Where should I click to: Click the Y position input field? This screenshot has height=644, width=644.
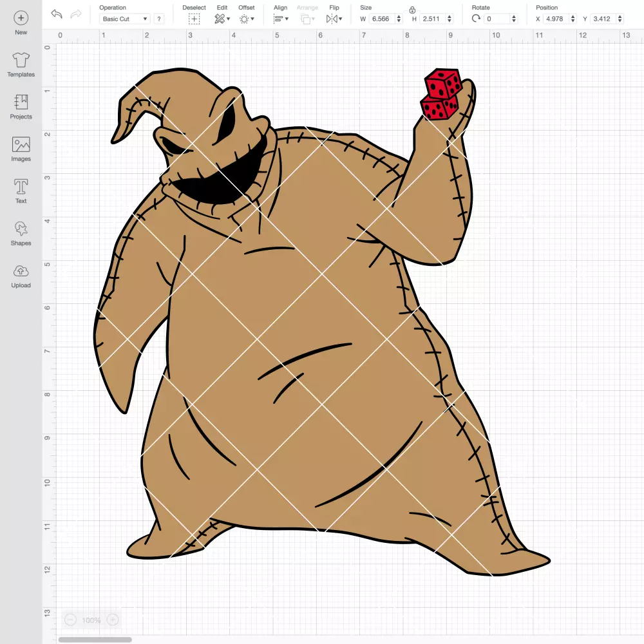[603, 19]
